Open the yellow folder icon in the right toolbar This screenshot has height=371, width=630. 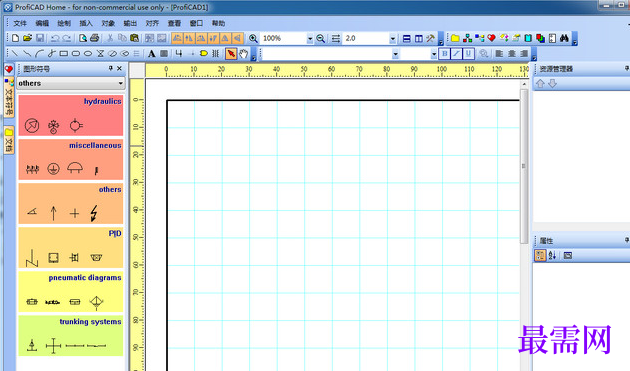455,38
